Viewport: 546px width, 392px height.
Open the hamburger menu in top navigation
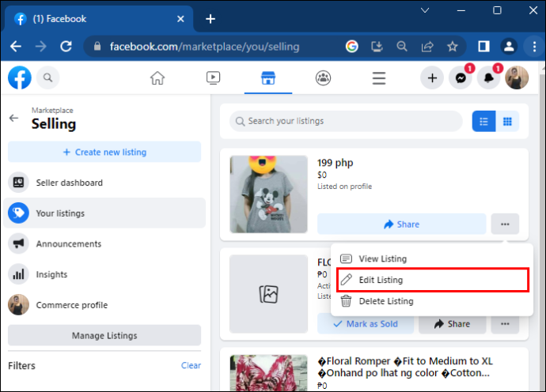[x=379, y=78]
